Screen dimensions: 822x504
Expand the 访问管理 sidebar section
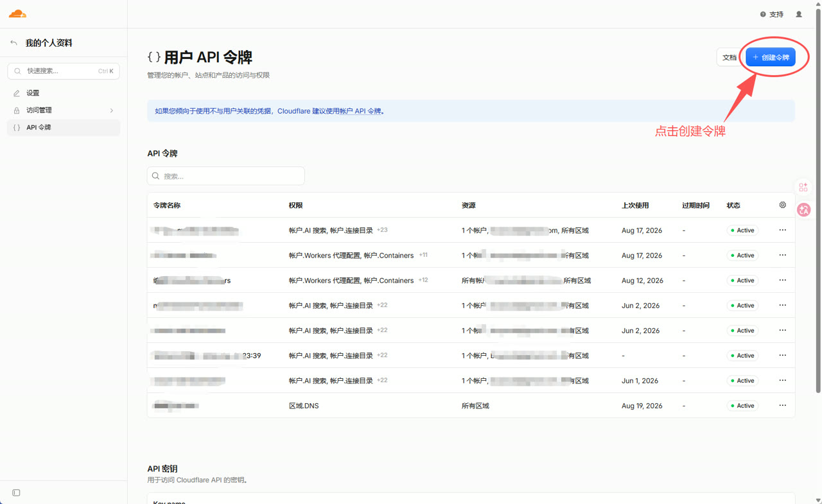click(64, 110)
